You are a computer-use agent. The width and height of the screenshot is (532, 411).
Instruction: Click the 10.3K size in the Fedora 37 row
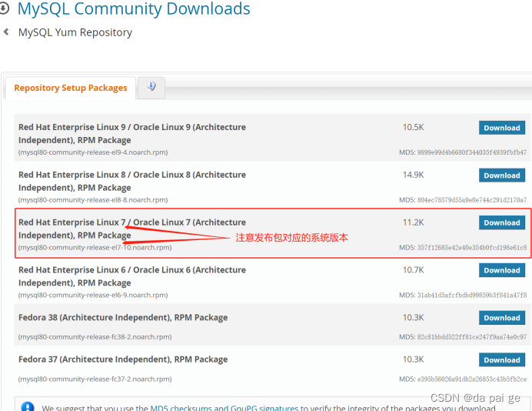click(413, 359)
